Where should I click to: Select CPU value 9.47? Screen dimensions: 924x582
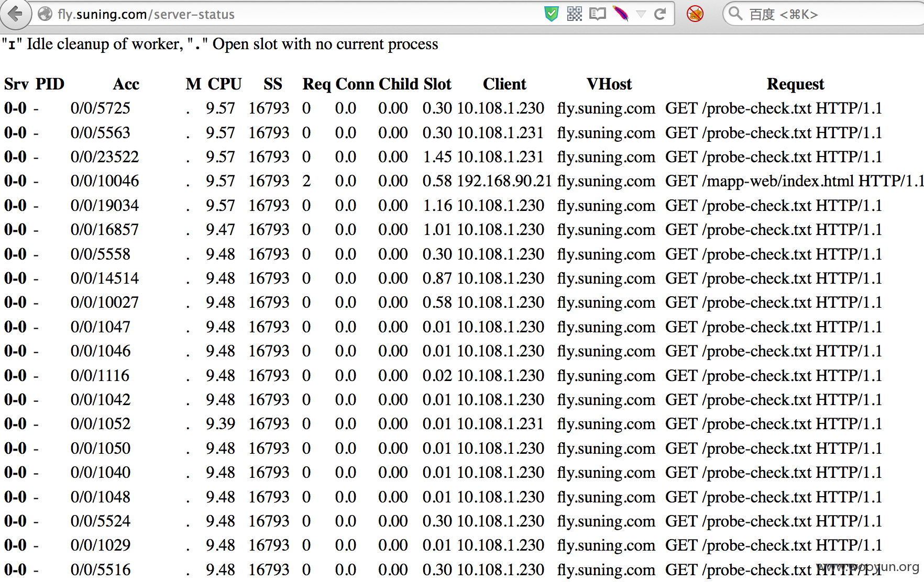(221, 230)
